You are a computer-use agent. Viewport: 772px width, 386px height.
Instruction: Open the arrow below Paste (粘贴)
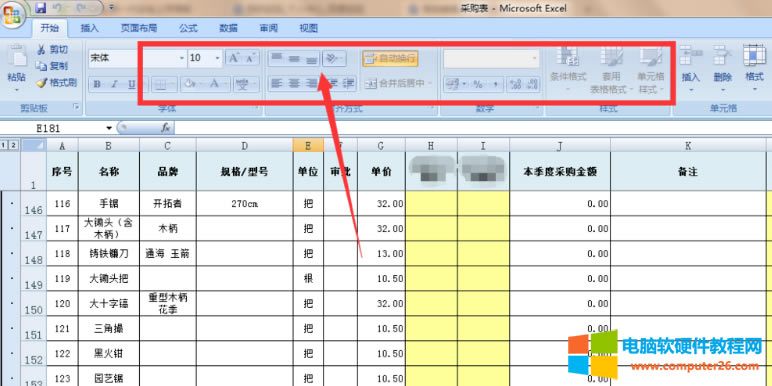(x=17, y=90)
